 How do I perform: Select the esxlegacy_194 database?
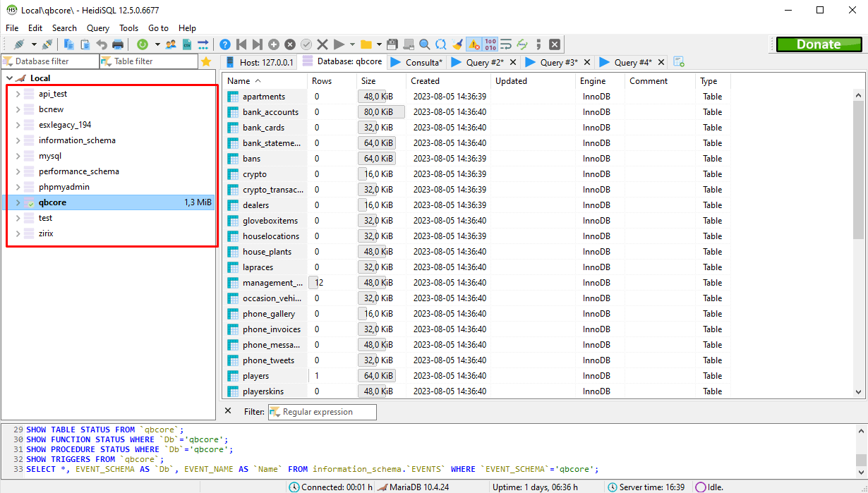point(65,125)
